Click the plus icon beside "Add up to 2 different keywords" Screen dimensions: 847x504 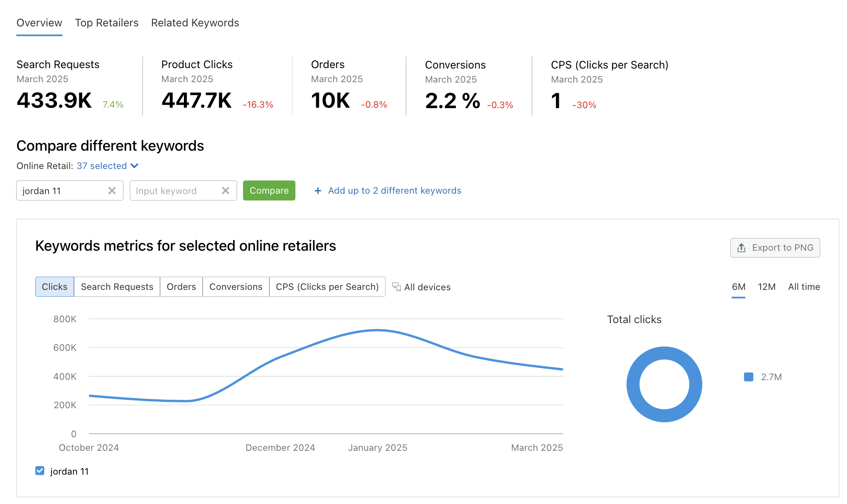click(318, 191)
